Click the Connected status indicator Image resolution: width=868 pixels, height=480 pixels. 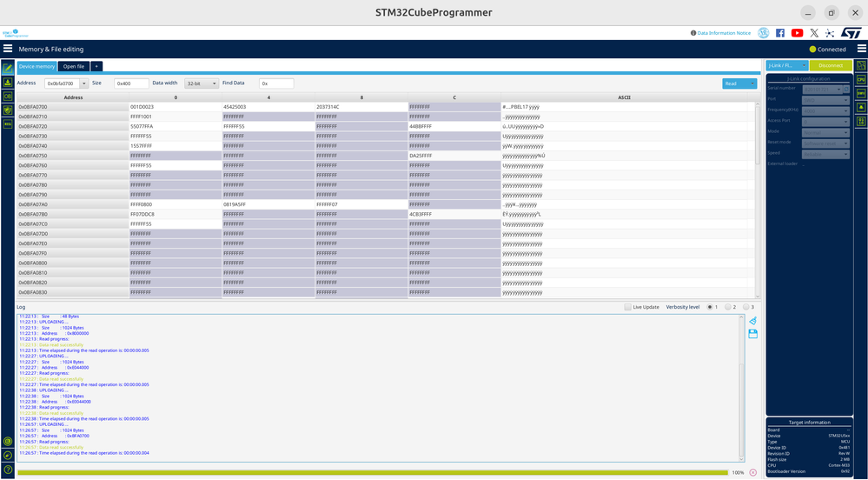click(x=827, y=50)
